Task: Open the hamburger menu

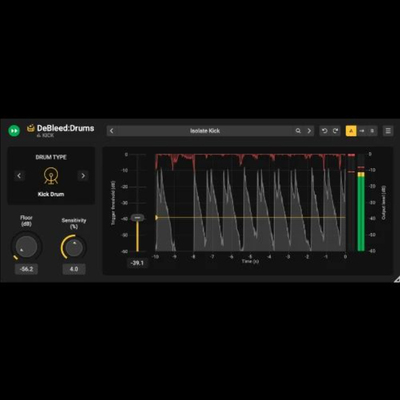Action: click(388, 131)
